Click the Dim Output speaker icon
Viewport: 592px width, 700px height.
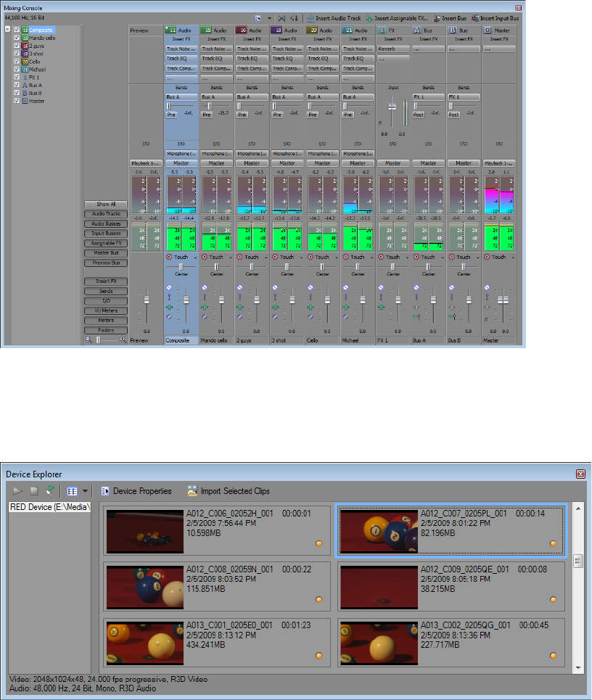point(294,18)
